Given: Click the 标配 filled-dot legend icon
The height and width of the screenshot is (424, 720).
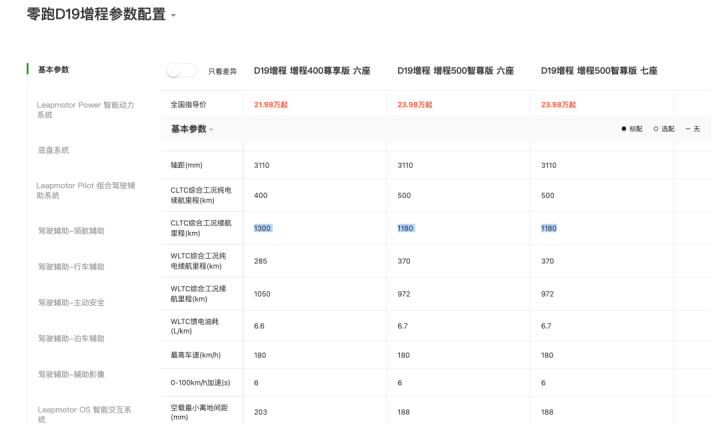Looking at the screenshot, I should click(x=624, y=129).
